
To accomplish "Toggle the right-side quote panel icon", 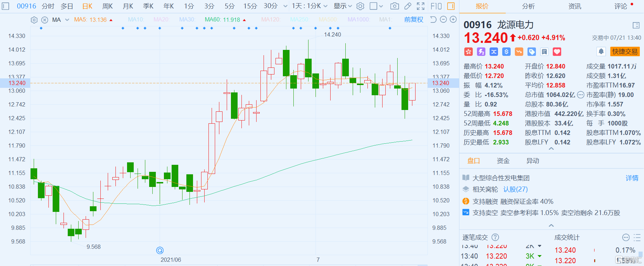I will coord(451,6).
